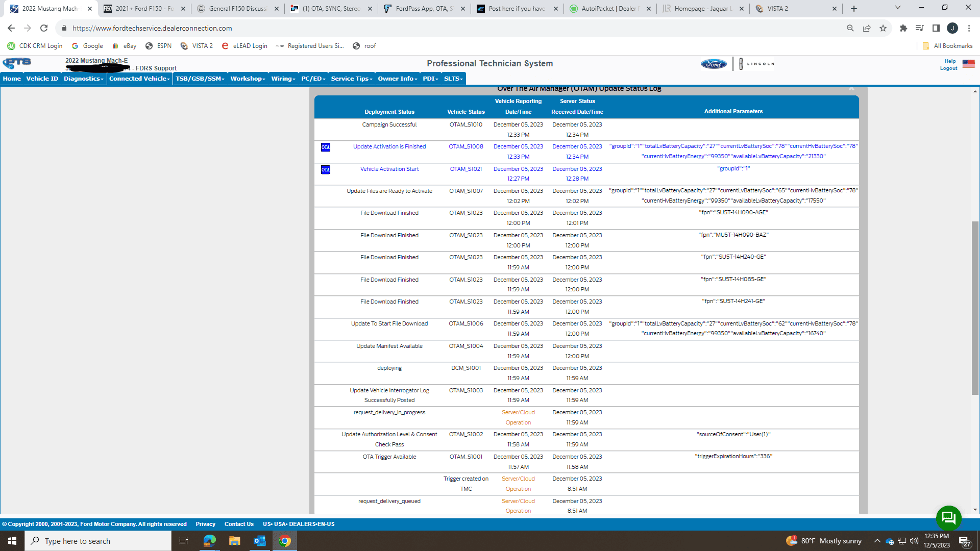The height and width of the screenshot is (551, 980).
Task: Click the Help link
Action: pyautogui.click(x=950, y=61)
